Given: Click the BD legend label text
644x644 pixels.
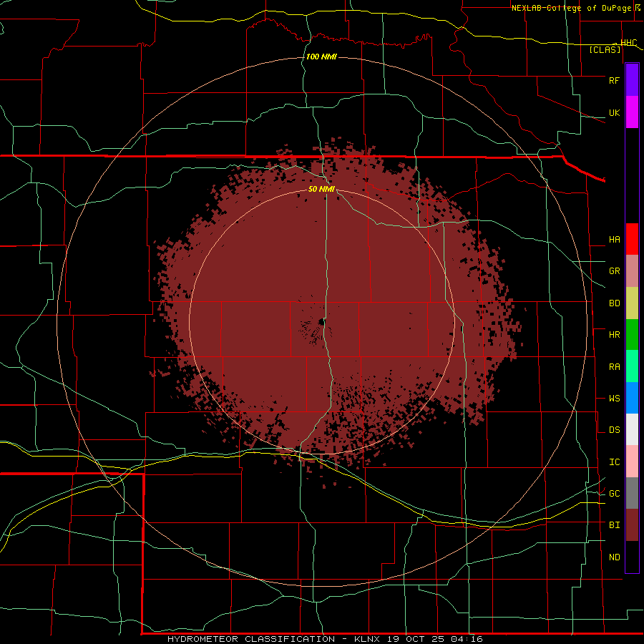Looking at the screenshot, I should pos(614,303).
